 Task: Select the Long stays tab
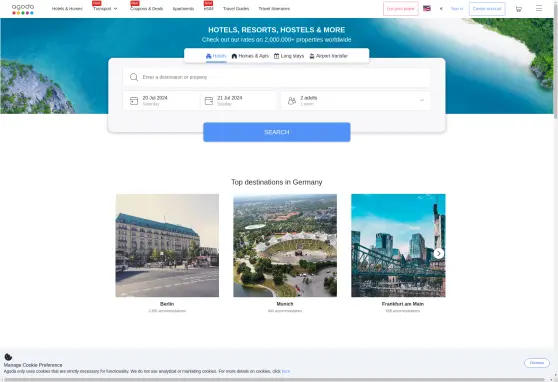pyautogui.click(x=289, y=56)
